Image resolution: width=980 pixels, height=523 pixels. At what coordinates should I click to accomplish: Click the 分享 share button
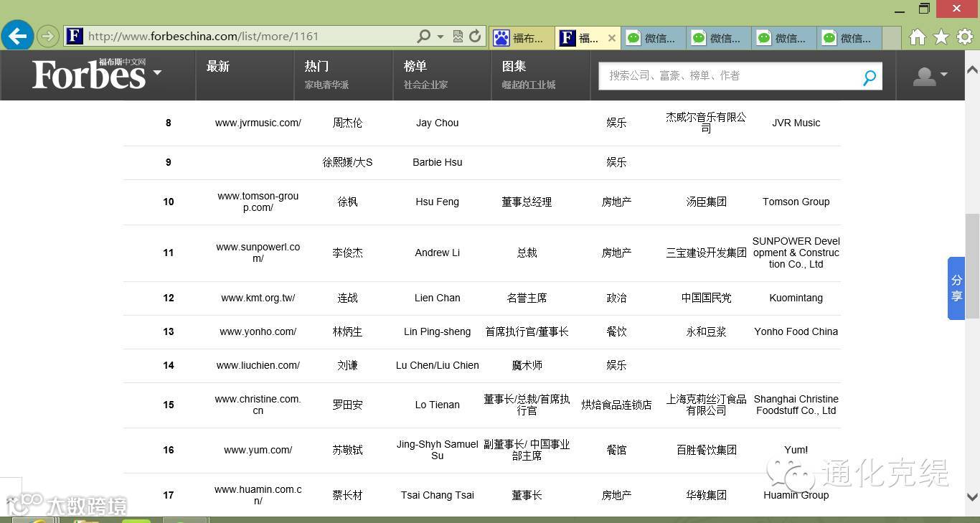click(x=956, y=288)
